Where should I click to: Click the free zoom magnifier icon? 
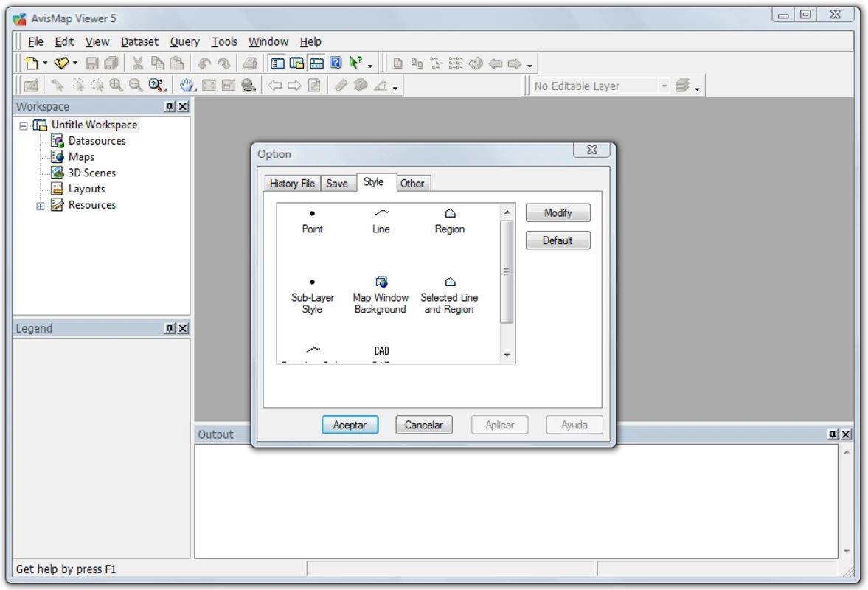tap(156, 86)
